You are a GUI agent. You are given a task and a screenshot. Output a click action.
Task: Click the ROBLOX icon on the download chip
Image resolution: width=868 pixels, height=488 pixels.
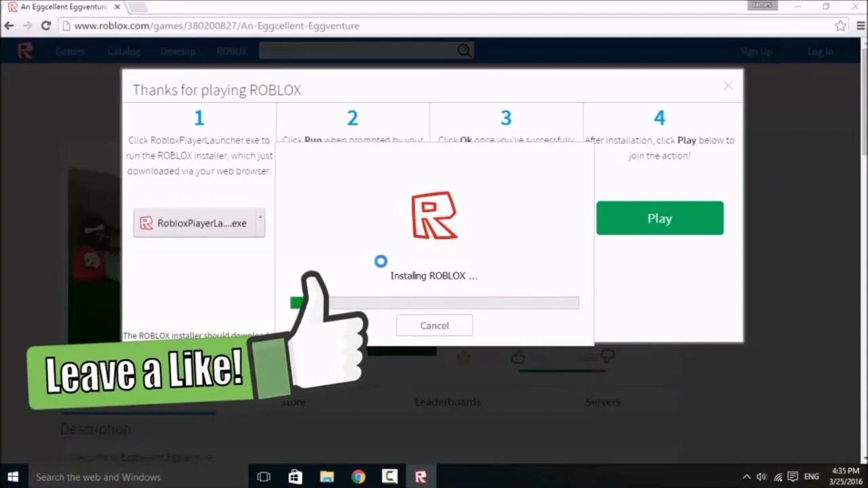[146, 223]
